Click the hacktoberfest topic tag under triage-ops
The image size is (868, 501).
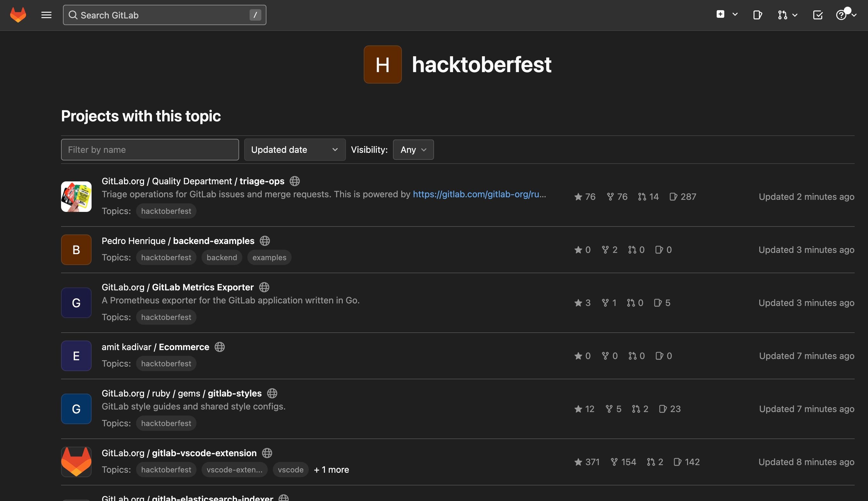(166, 211)
